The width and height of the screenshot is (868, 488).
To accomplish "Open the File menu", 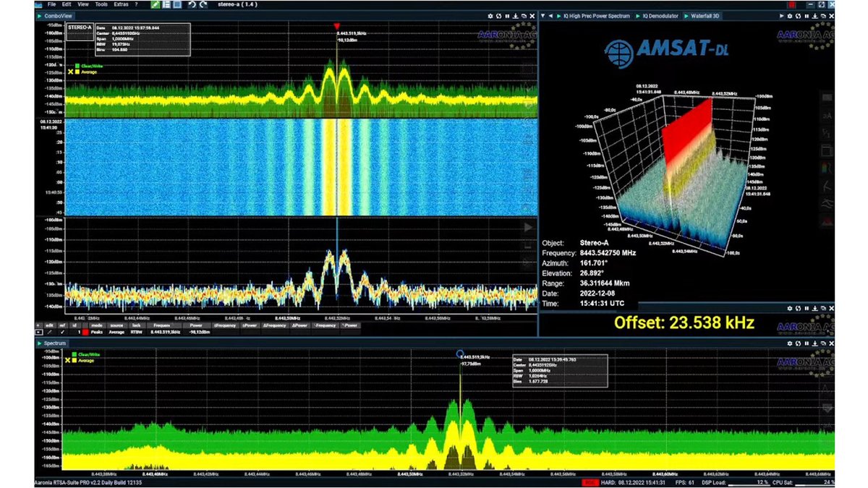I will (51, 4).
